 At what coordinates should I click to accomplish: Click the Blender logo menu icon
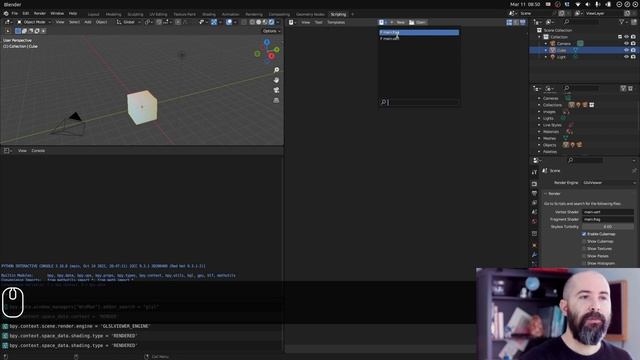pyautogui.click(x=6, y=13)
